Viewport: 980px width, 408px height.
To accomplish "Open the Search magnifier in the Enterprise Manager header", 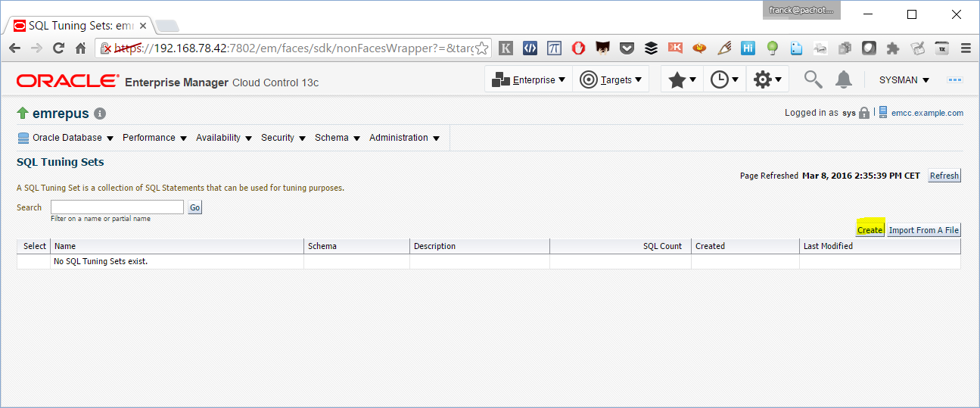I will pyautogui.click(x=813, y=79).
